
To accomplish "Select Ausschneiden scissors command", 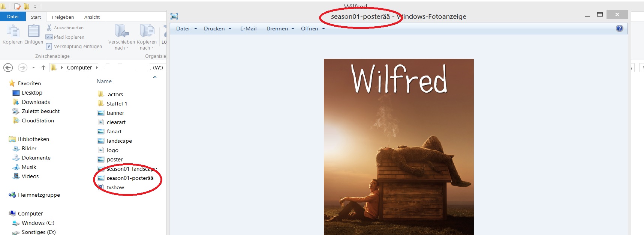I will 65,28.
